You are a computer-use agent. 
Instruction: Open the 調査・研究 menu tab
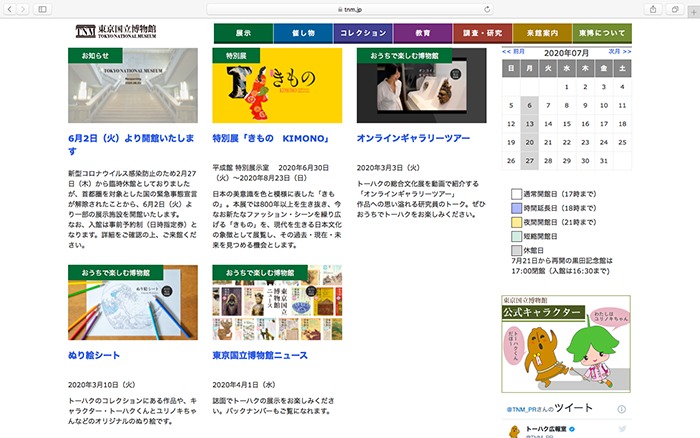[x=483, y=33]
